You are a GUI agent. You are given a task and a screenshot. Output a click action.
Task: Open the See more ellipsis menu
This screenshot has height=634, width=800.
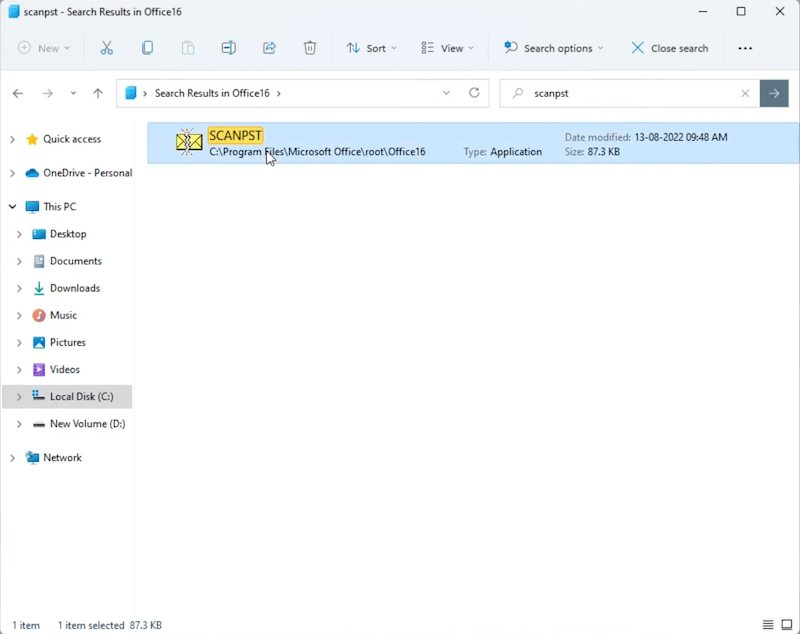(x=745, y=48)
